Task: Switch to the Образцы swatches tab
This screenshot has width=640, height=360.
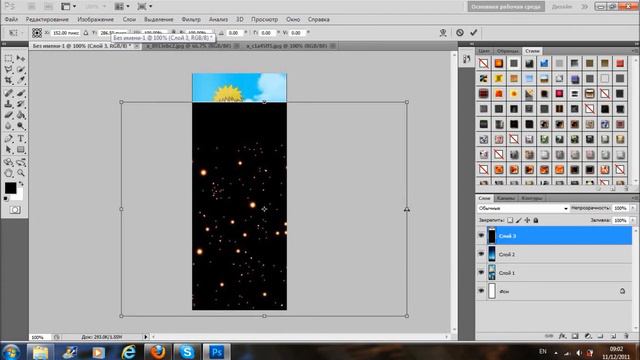Action: pyautogui.click(x=508, y=51)
